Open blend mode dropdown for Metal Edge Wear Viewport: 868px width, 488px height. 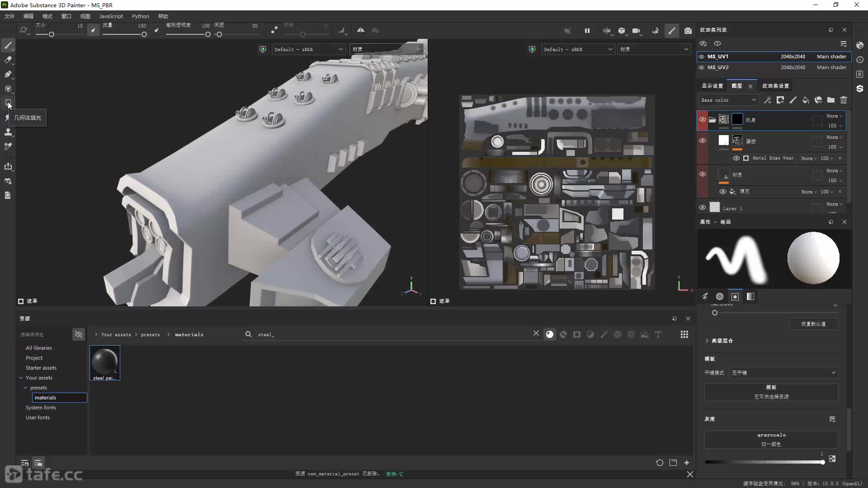[x=809, y=158]
